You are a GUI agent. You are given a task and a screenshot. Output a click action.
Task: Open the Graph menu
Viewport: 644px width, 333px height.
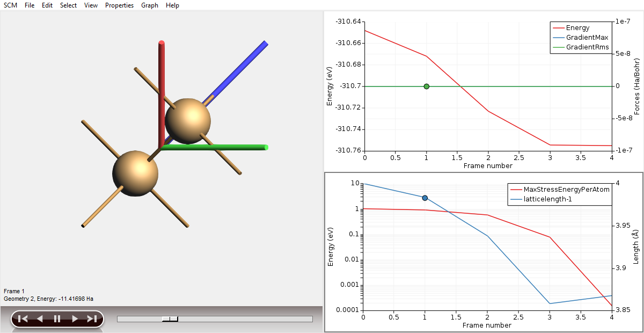tap(149, 5)
